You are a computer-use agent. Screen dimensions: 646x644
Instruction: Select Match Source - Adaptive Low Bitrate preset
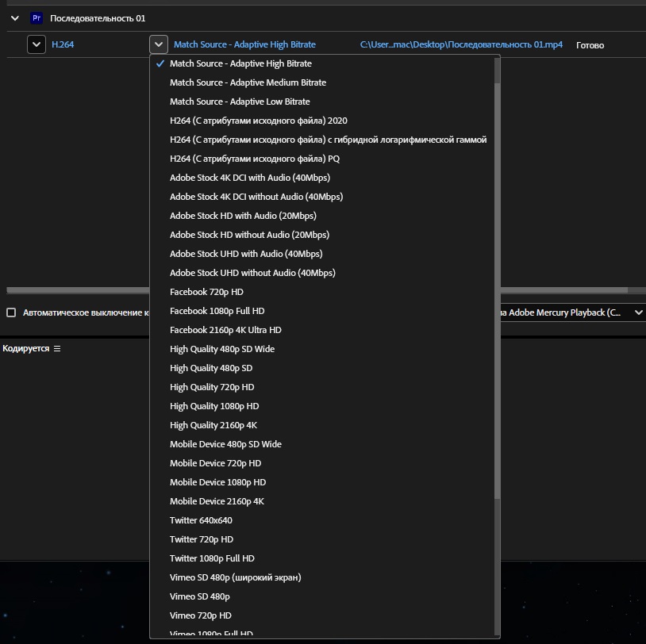pos(240,102)
